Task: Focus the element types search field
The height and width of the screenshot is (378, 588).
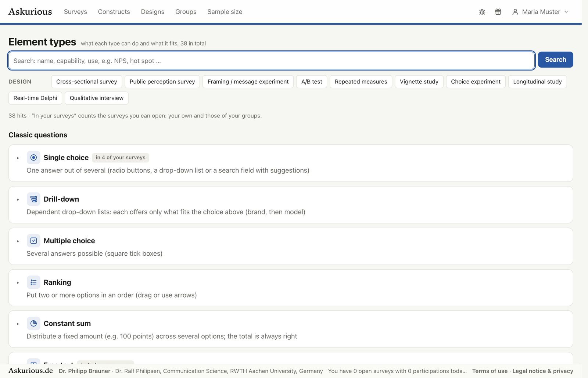Action: (271, 61)
